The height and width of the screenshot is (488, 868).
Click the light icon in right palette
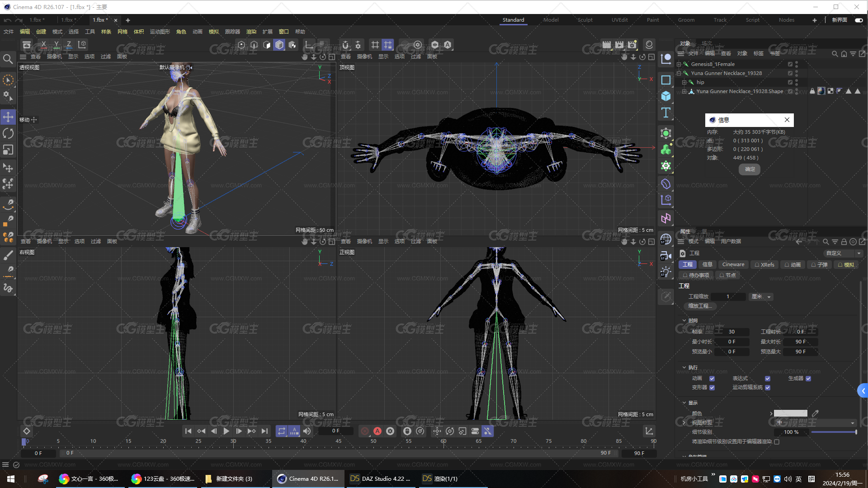[666, 272]
